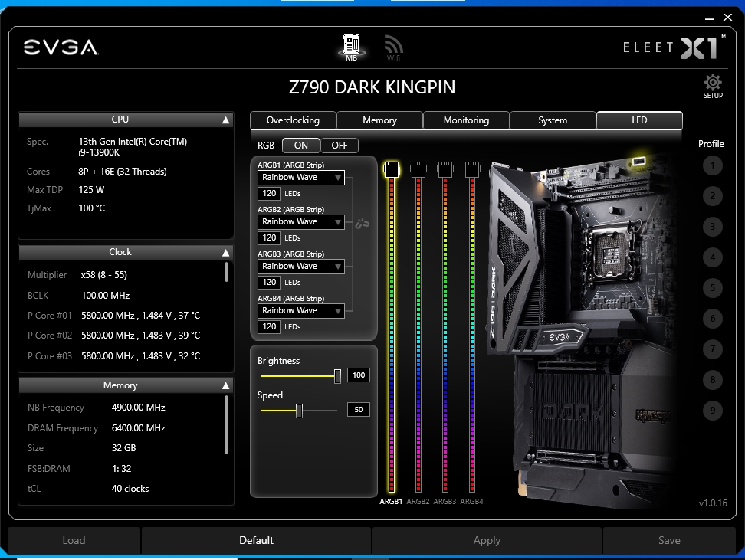This screenshot has height=560, width=745.
Task: Collapse the Memory info panel
Action: (225, 385)
